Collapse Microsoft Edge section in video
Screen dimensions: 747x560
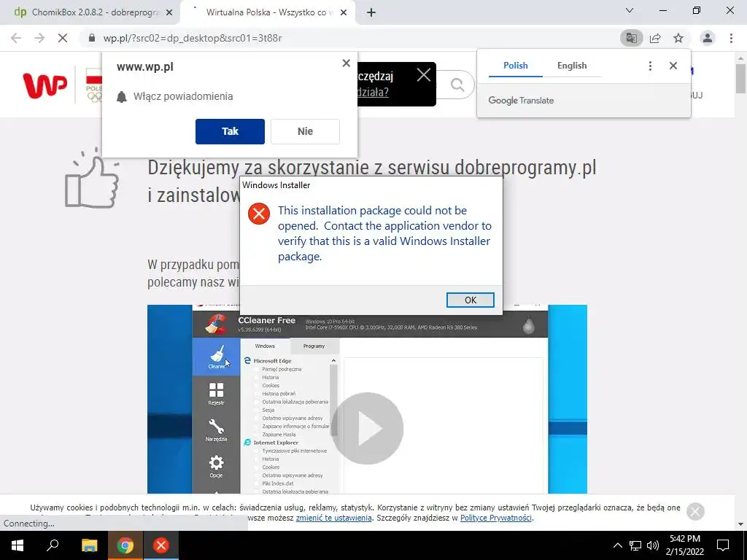[333, 361]
